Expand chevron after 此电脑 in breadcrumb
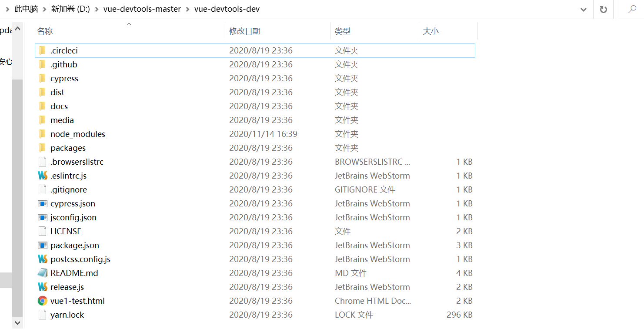Screen dimensions: 644x332 (44, 9)
